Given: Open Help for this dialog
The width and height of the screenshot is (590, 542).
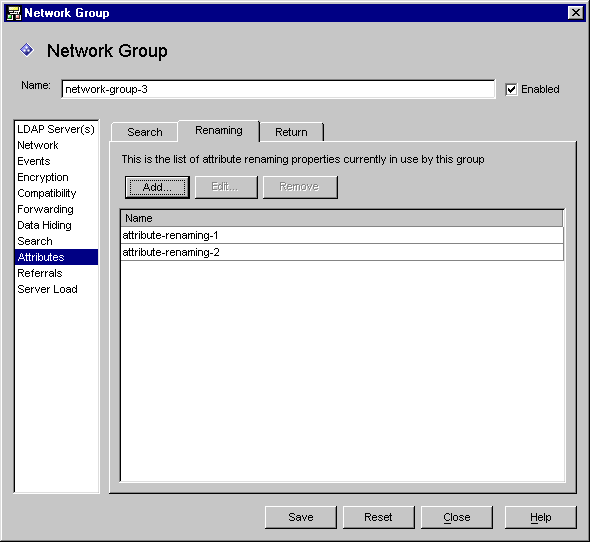Looking at the screenshot, I should 541,518.
